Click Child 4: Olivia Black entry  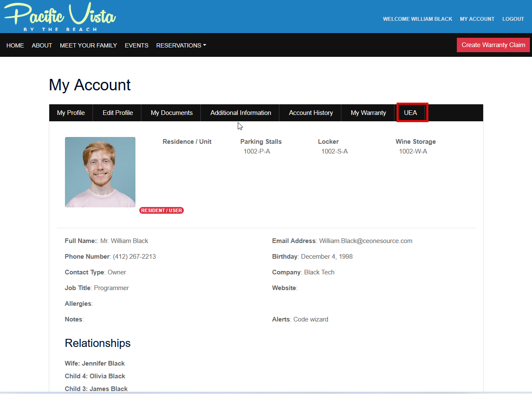point(95,376)
